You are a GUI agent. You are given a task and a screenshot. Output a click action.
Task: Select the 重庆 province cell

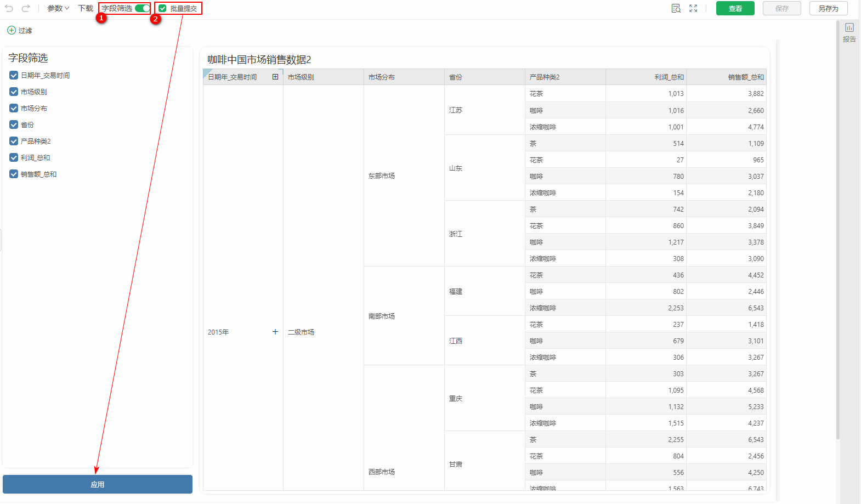tap(485, 398)
